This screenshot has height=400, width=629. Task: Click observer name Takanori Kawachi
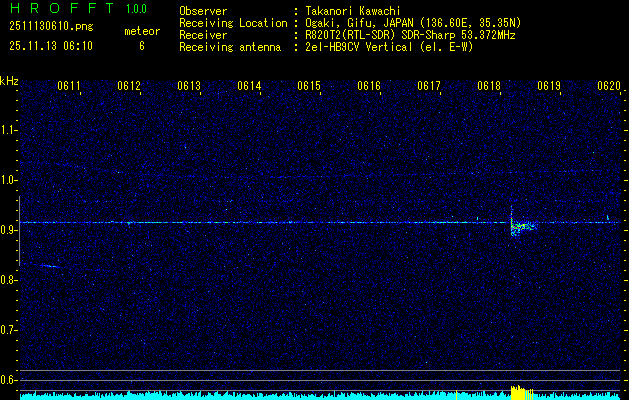353,11
